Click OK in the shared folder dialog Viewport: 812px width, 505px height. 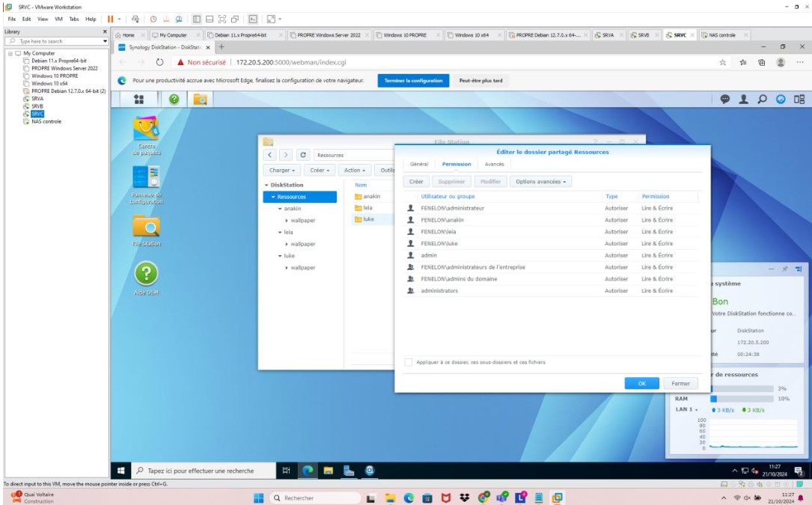(x=641, y=383)
